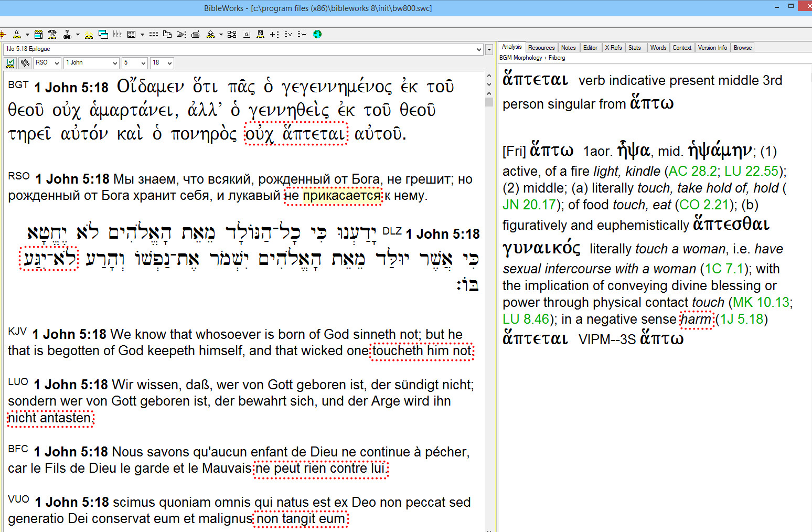Screen dimensions: 812x532
Task: Open the Words tab
Action: tap(658, 48)
